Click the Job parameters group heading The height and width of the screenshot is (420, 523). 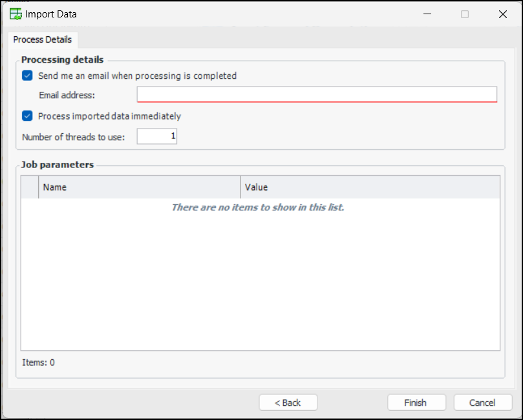58,165
